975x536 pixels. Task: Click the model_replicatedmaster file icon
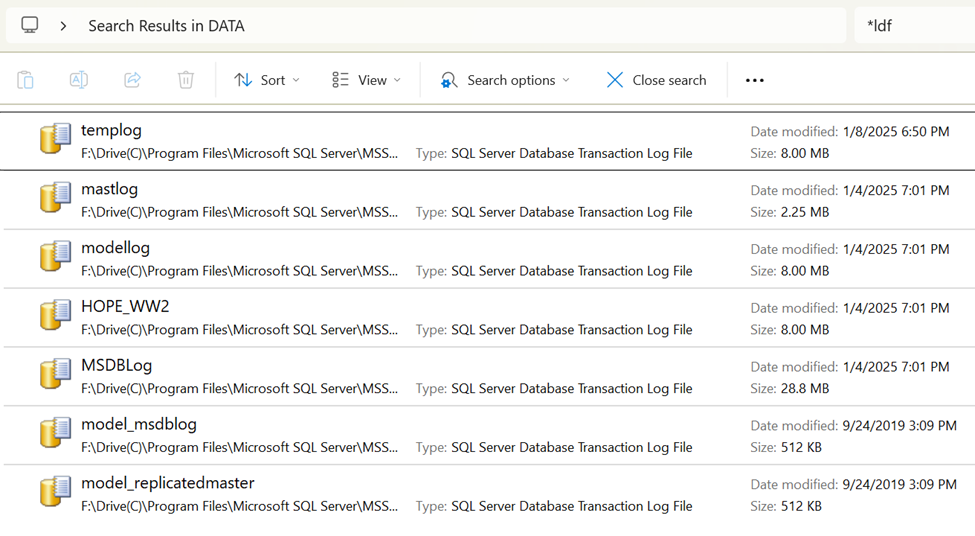(x=55, y=493)
